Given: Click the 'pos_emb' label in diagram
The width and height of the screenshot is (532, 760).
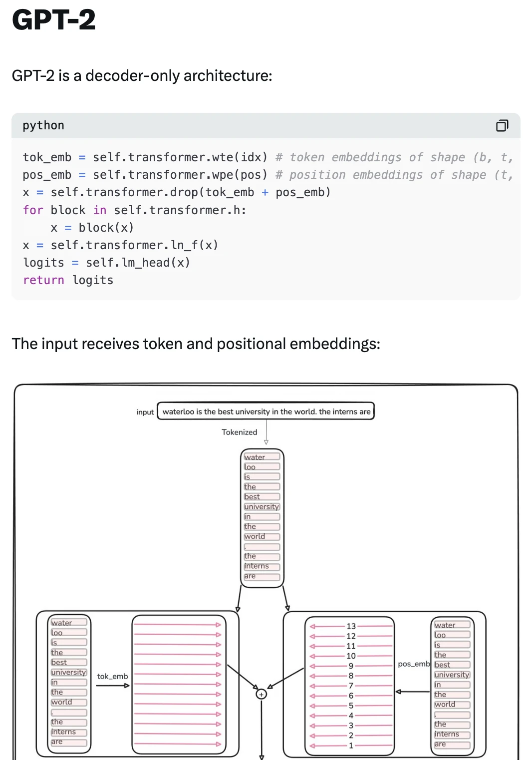Looking at the screenshot, I should 414,664.
